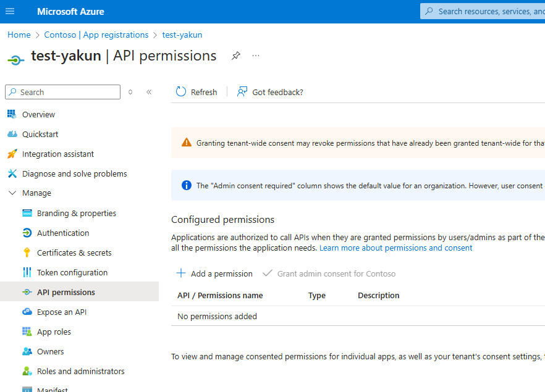Click the Got feedback person icon
The image size is (545, 392).
point(242,91)
